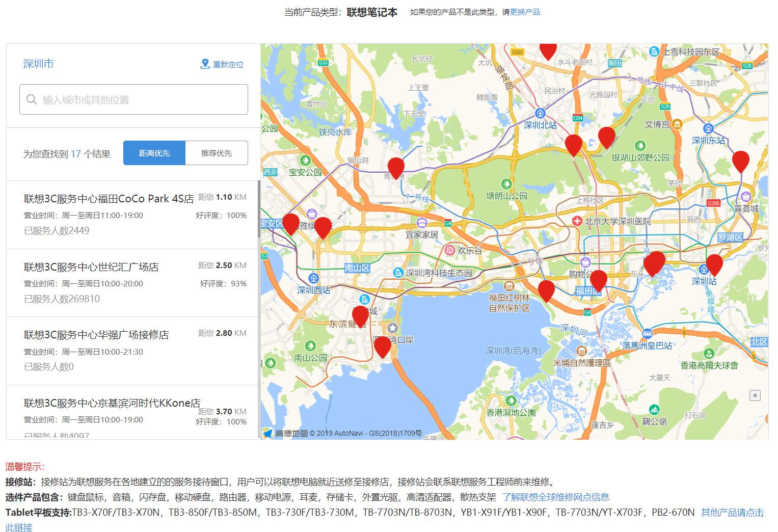Viewport: 778px width, 532px height.
Task: Focus the 输入城市或其他位置 search field
Action: [133, 99]
